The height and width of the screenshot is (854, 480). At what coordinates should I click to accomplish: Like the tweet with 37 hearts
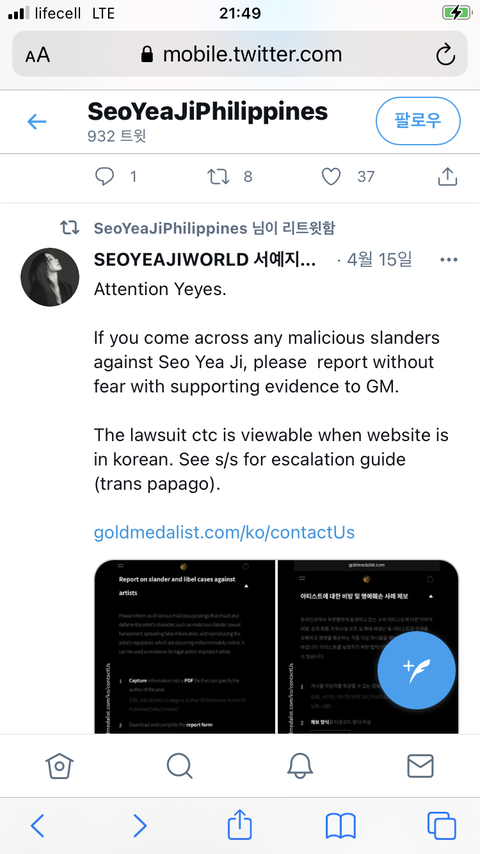331,176
